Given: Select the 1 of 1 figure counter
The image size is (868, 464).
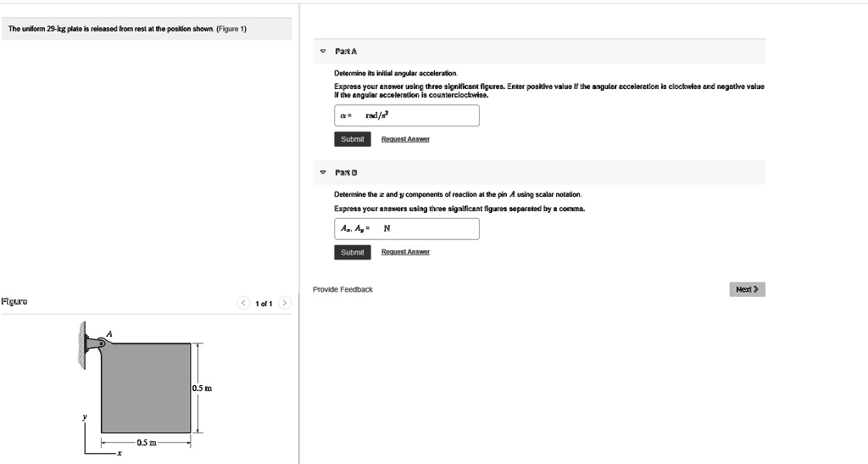Looking at the screenshot, I should pos(264,304).
